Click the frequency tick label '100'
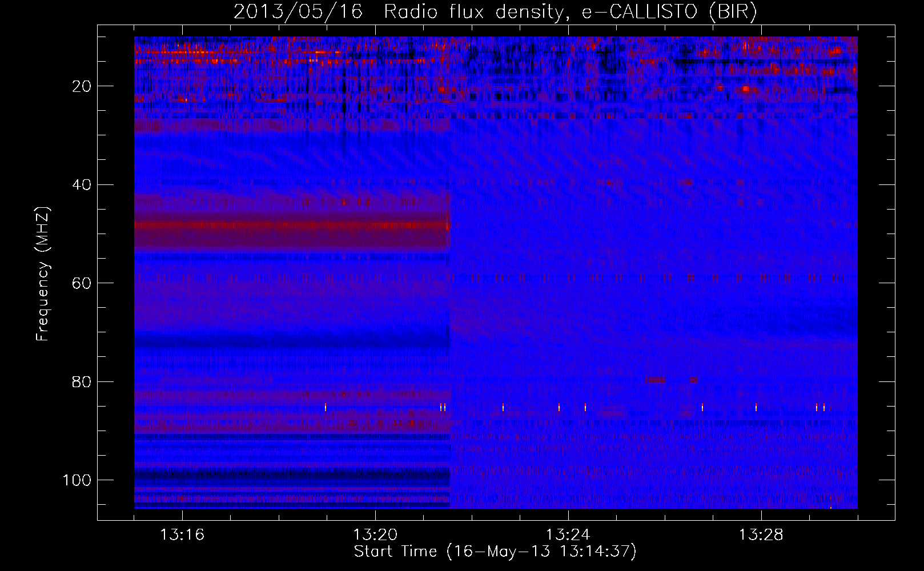 point(77,480)
